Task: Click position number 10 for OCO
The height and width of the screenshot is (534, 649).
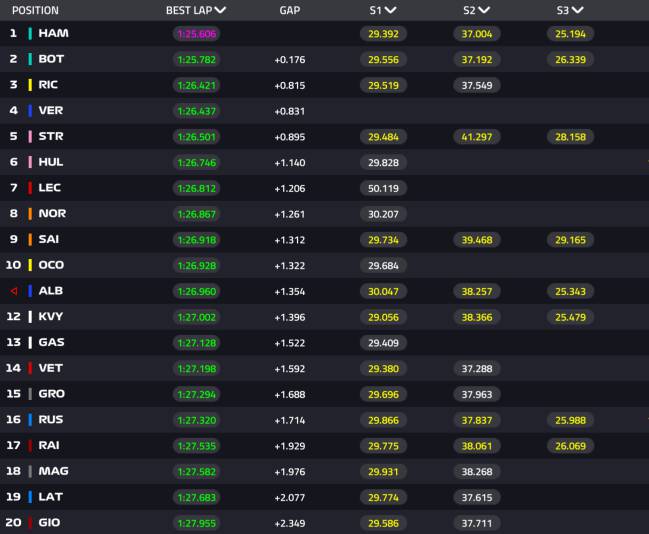Action: pyautogui.click(x=14, y=265)
